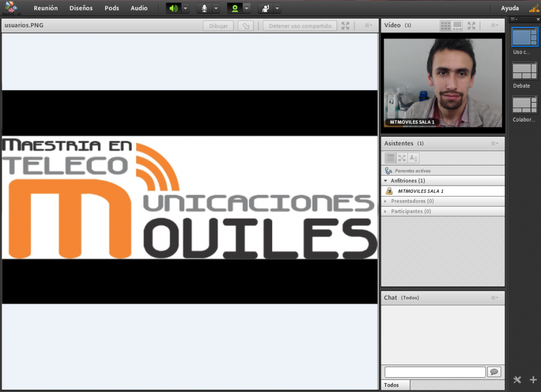Send the chat message bubble icon
541x392 pixels.
tap(494, 371)
